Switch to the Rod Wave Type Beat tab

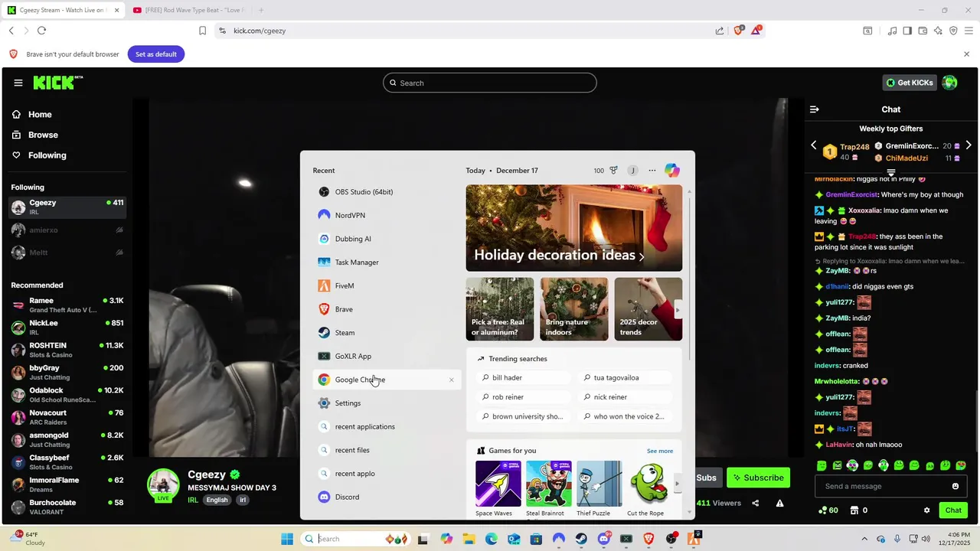(x=188, y=10)
